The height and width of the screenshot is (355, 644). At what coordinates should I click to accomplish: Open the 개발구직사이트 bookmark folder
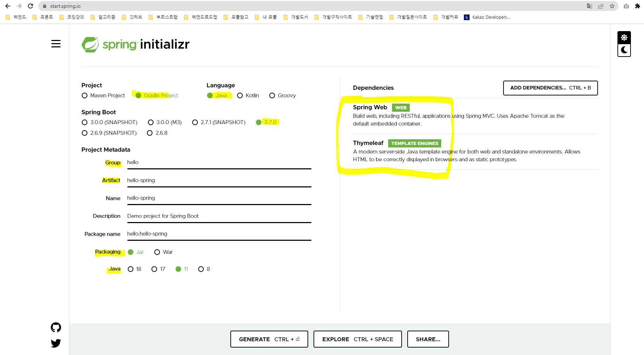pyautogui.click(x=333, y=17)
